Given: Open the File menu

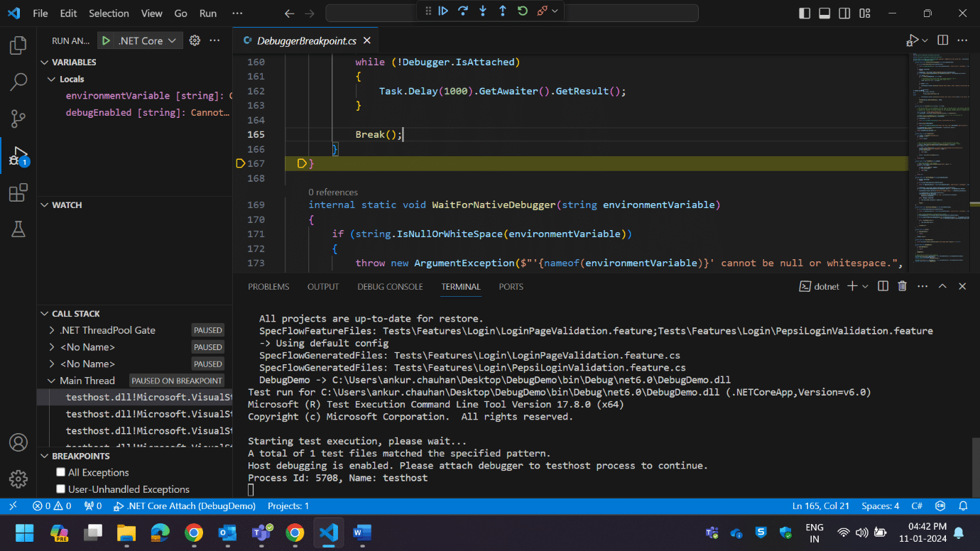Looking at the screenshot, I should tap(40, 13).
